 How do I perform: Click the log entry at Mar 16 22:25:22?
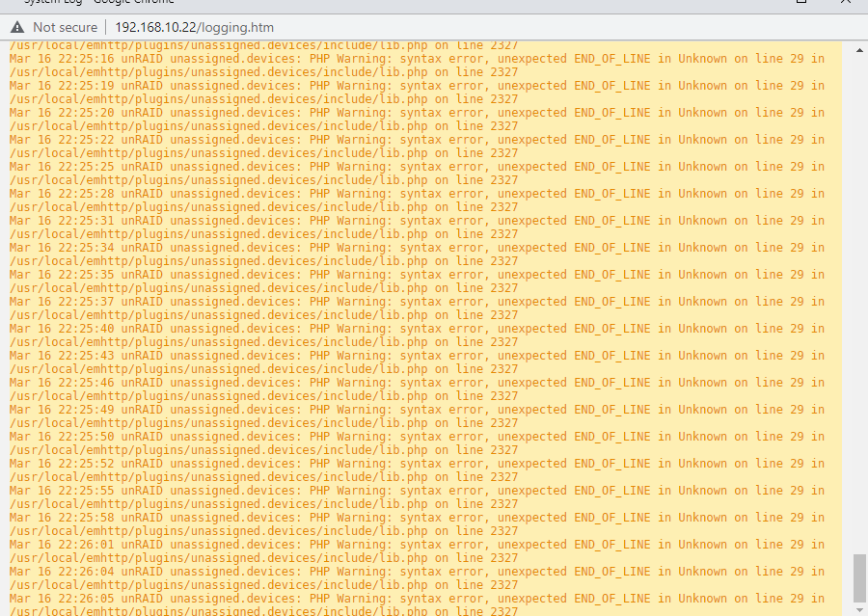(417, 147)
